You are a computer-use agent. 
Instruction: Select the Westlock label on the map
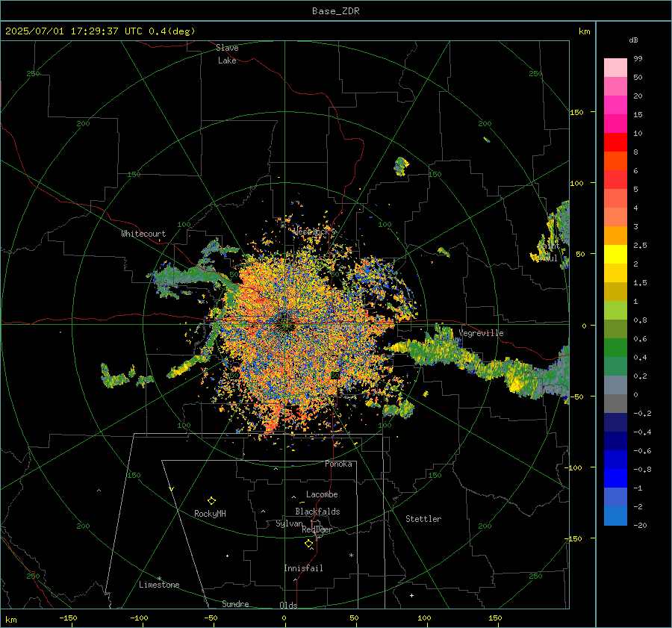point(311,231)
